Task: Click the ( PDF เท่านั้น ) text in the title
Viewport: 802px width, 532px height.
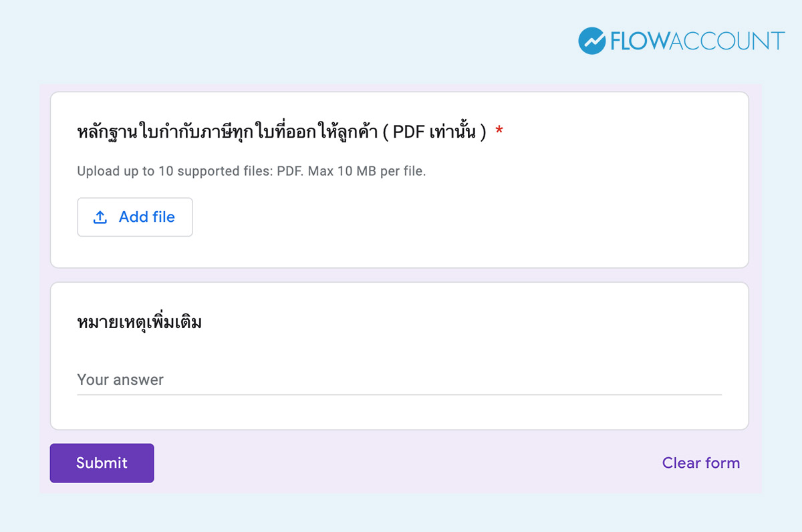Action: point(439,132)
